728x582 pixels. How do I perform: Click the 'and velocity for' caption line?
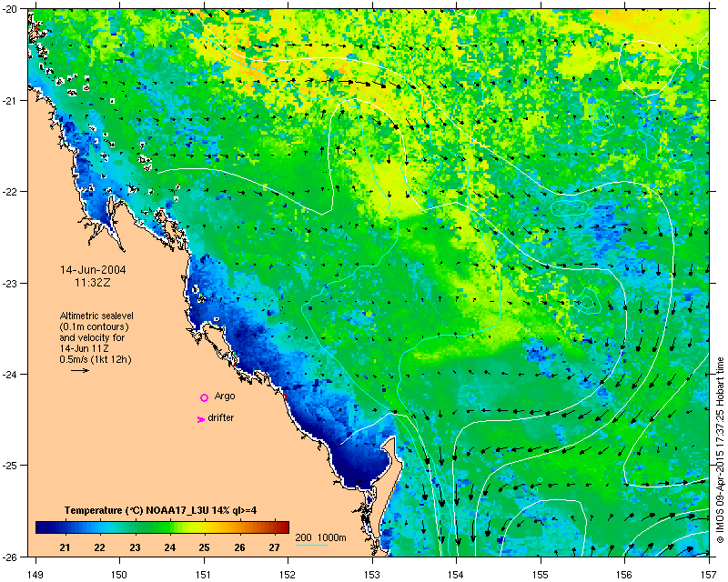[93, 337]
